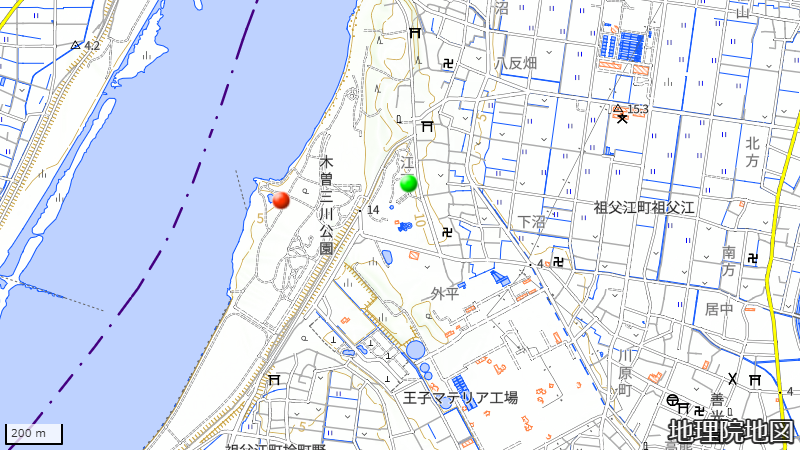Click the shrine torii symbol at top

[415, 33]
